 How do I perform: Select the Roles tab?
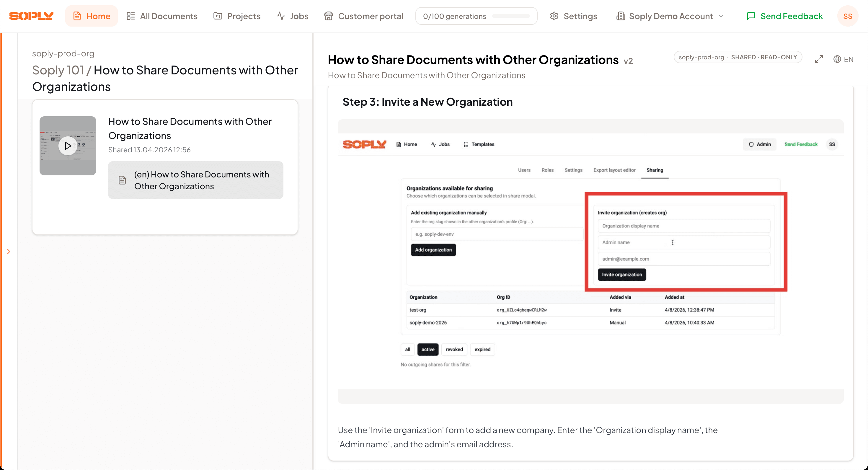[547, 170]
